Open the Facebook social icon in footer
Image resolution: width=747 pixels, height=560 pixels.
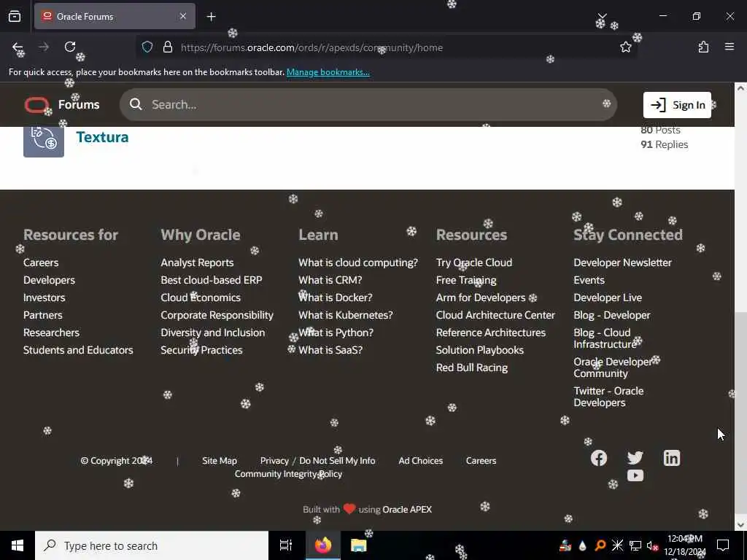click(x=599, y=458)
